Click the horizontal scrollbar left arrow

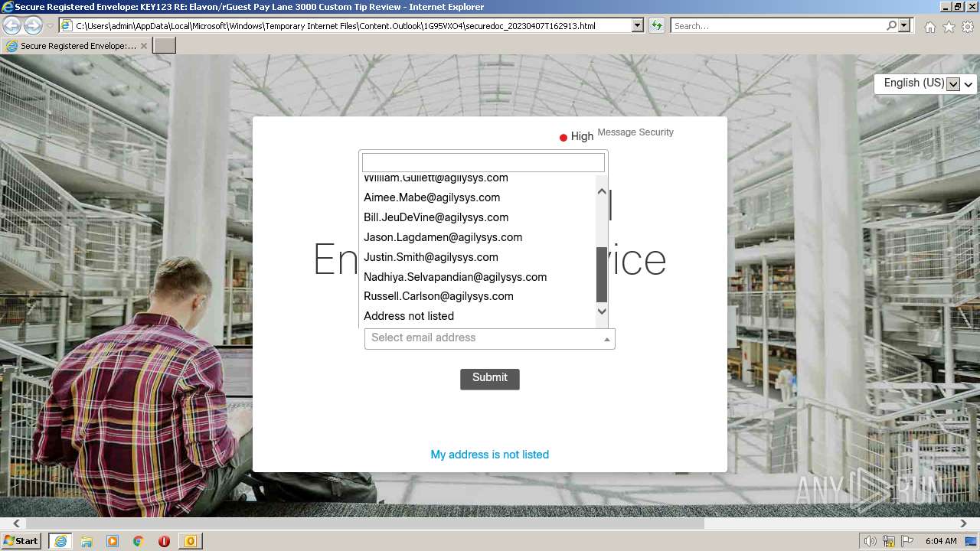tap(15, 523)
